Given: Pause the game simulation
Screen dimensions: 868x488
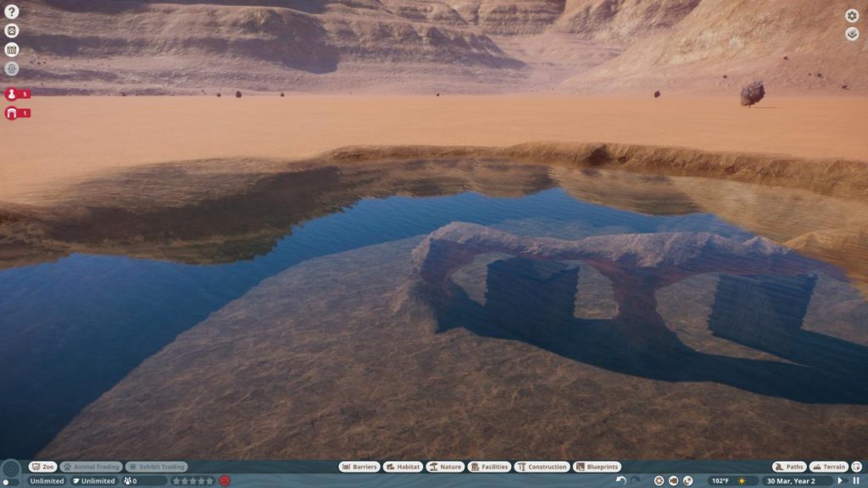Looking at the screenshot, I should [x=856, y=480].
